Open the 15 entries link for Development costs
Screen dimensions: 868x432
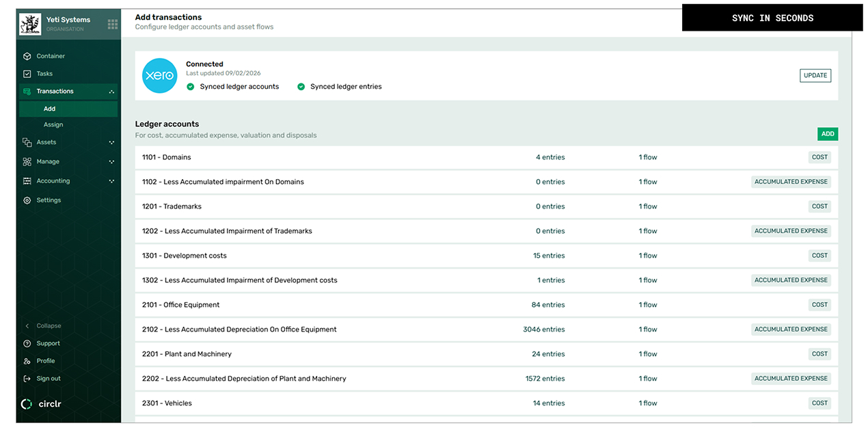(550, 255)
